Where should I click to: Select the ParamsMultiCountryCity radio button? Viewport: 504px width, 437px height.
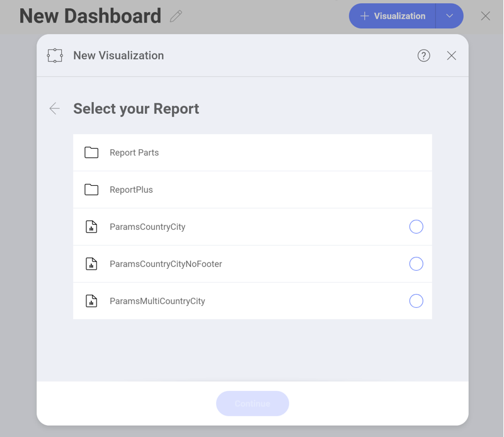point(416,300)
